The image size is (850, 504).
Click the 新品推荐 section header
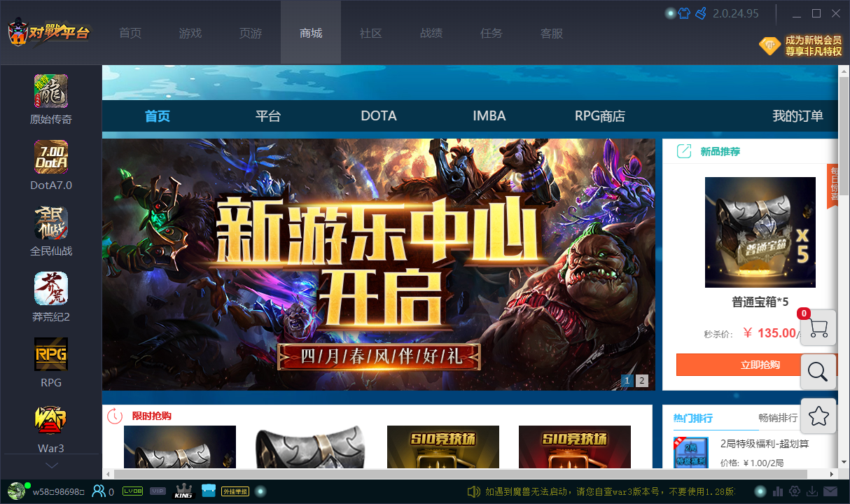tap(720, 151)
